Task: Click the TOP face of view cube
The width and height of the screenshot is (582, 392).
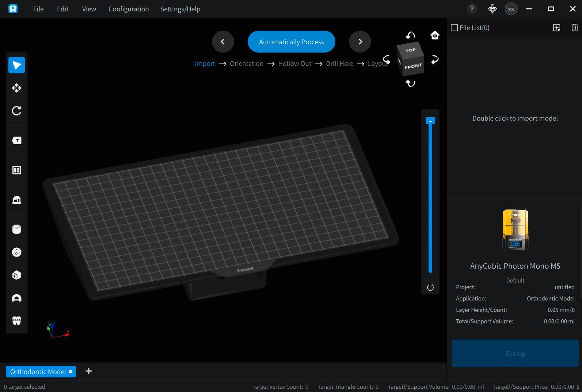Action: (x=410, y=50)
